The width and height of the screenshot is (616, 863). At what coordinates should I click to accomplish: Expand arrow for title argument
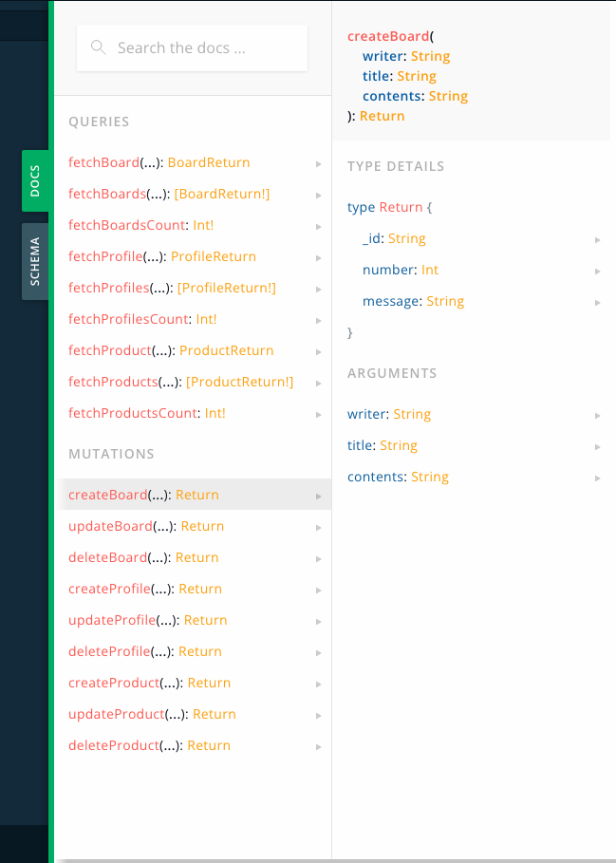[x=597, y=447]
